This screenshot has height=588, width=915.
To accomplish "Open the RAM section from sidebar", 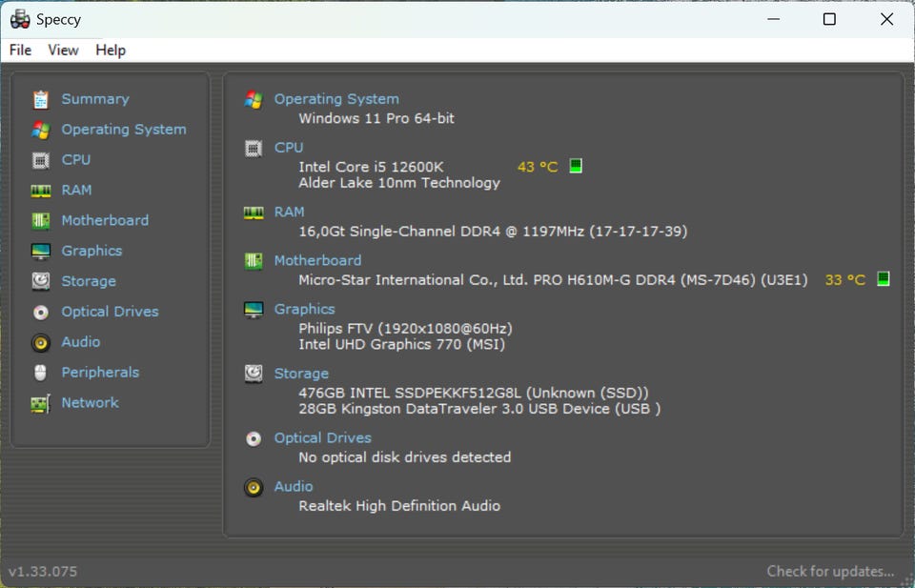I will tap(76, 191).
